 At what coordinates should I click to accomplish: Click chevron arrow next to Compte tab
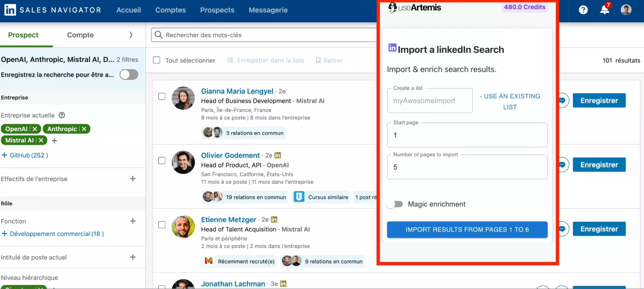point(131,35)
